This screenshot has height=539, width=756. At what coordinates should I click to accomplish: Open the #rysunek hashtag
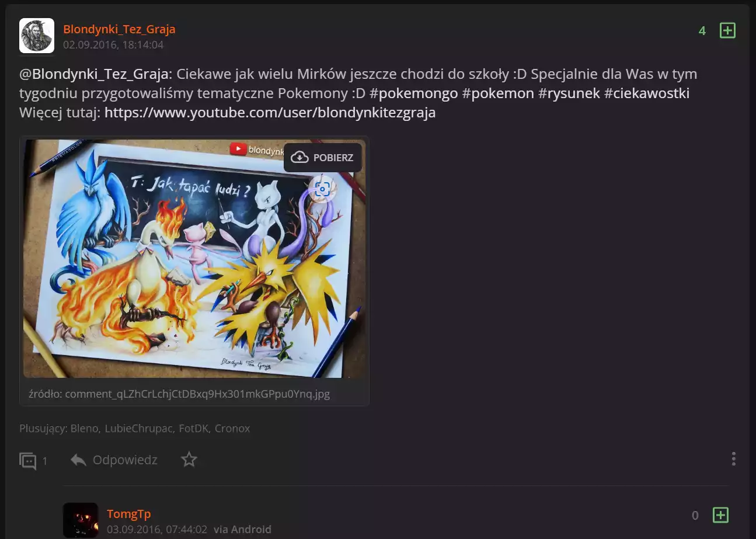[x=569, y=93]
